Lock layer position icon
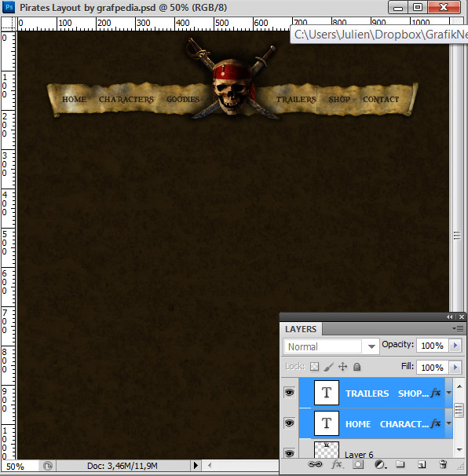The width and height of the screenshot is (468, 476). point(342,367)
